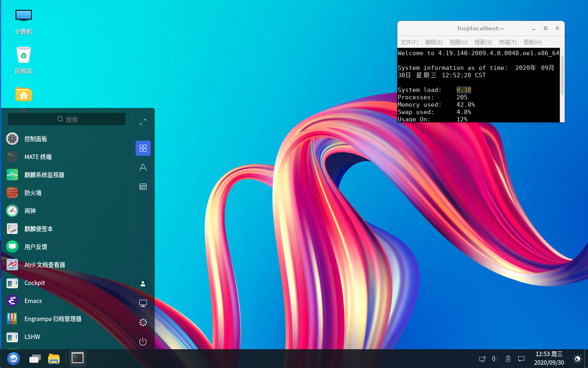Launch MATE 终端 from the app list
Image resolution: width=588 pixels, height=368 pixels.
(38, 157)
